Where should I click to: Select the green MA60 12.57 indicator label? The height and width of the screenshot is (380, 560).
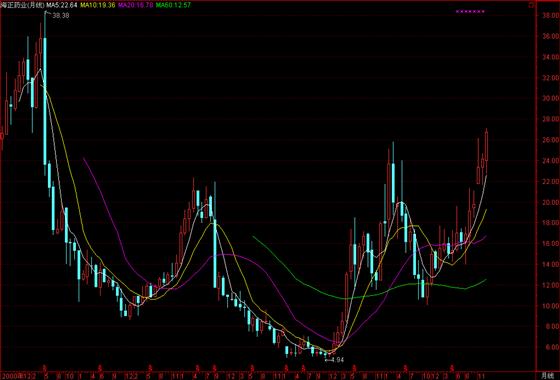[x=173, y=5]
